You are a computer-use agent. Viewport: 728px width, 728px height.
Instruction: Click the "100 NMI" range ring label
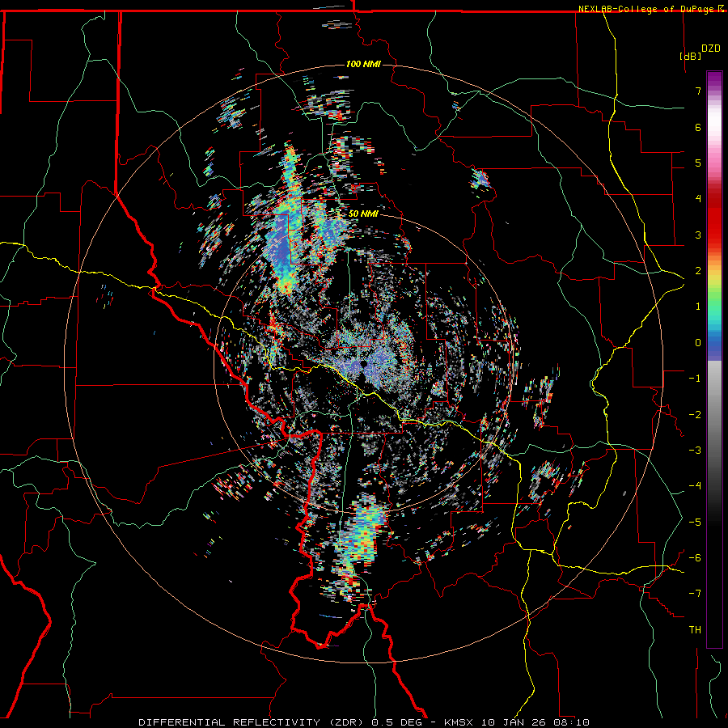(363, 64)
